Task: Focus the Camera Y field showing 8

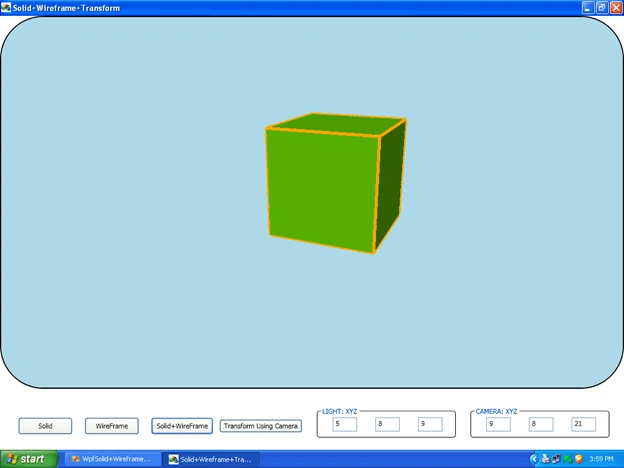Action: click(541, 424)
